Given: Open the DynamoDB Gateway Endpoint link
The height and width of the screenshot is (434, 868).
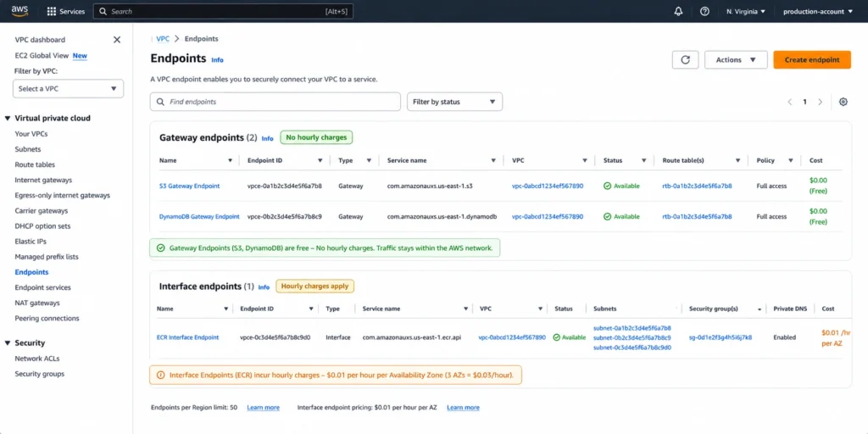Looking at the screenshot, I should coord(199,216).
